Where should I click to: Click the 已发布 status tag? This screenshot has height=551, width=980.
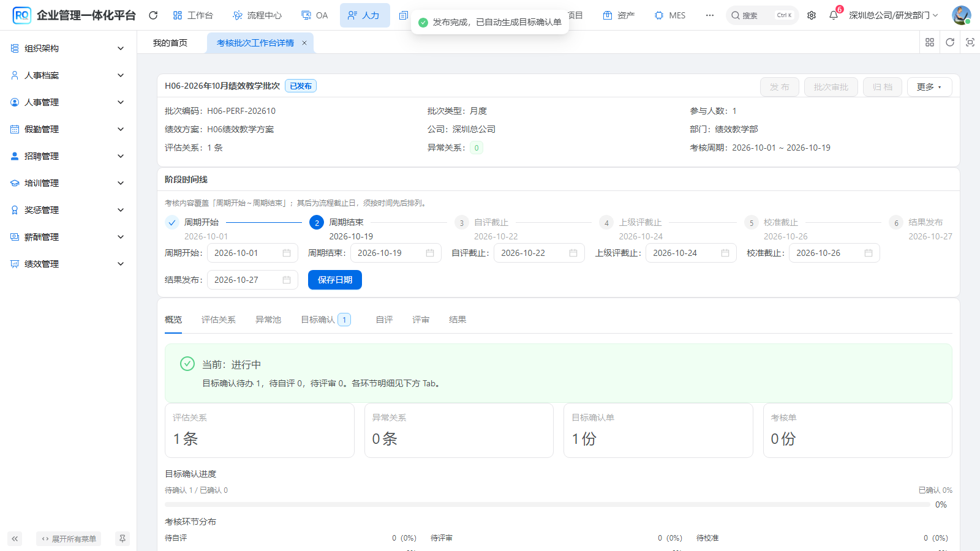[301, 86]
